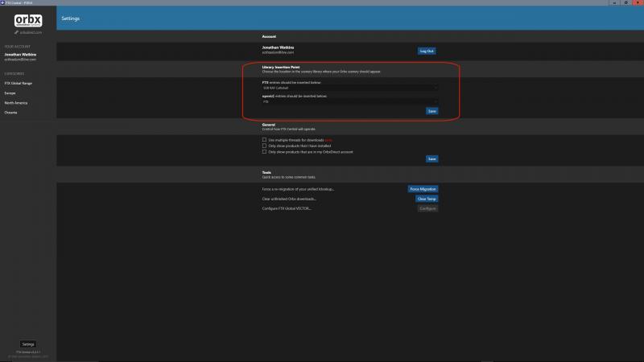The height and width of the screenshot is (362, 644).
Task: Click the Force Migration button
Action: click(423, 189)
